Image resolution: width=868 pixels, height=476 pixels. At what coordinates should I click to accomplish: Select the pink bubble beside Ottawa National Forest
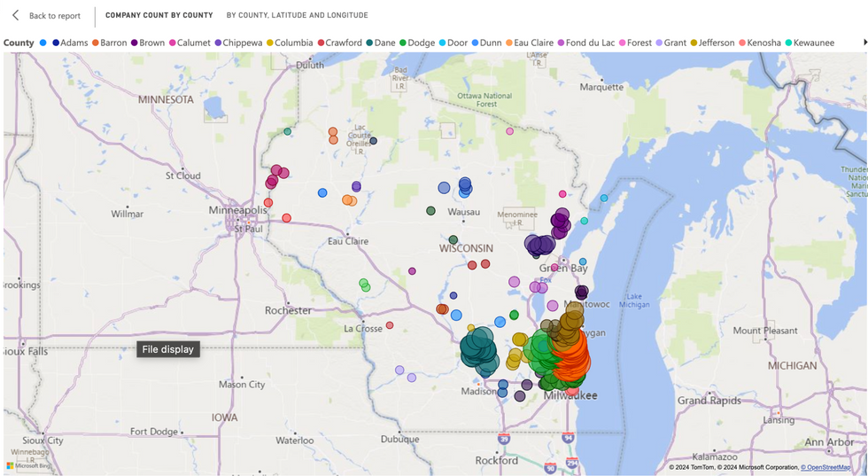coord(510,131)
